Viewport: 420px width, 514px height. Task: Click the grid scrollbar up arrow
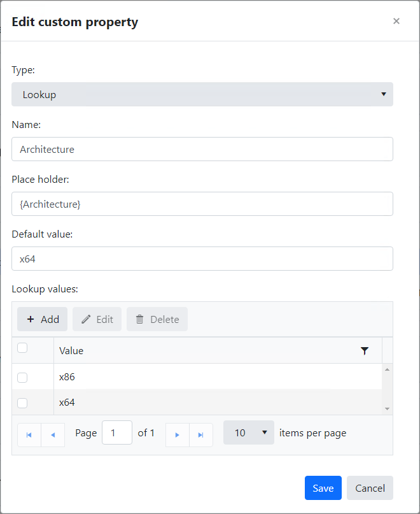[387, 369]
